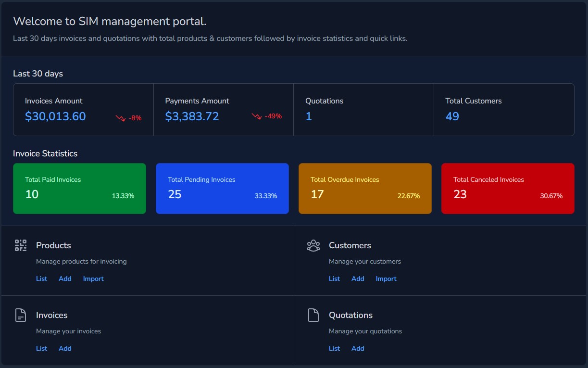Image resolution: width=588 pixels, height=368 pixels.
Task: Open the Quotations List link
Action: pyautogui.click(x=334, y=348)
